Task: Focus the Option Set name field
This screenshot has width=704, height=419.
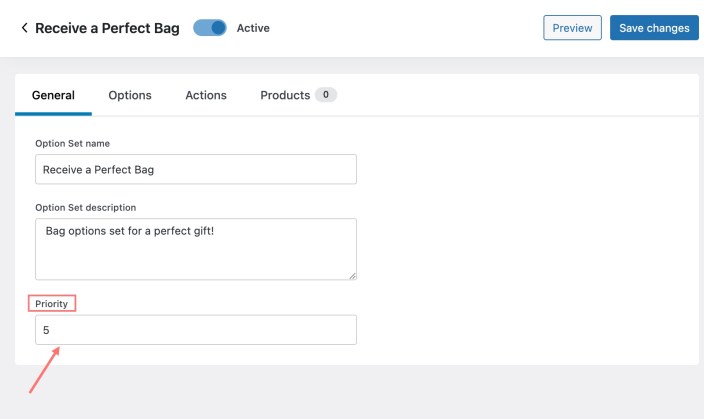Action: 195,169
